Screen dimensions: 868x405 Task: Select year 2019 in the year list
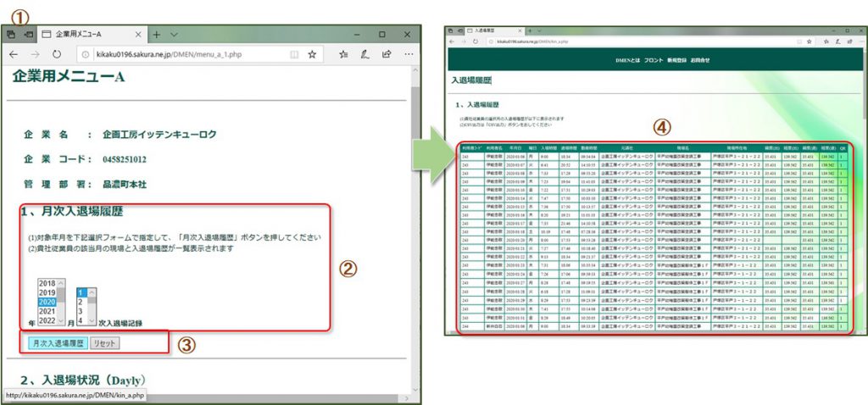coord(47,292)
